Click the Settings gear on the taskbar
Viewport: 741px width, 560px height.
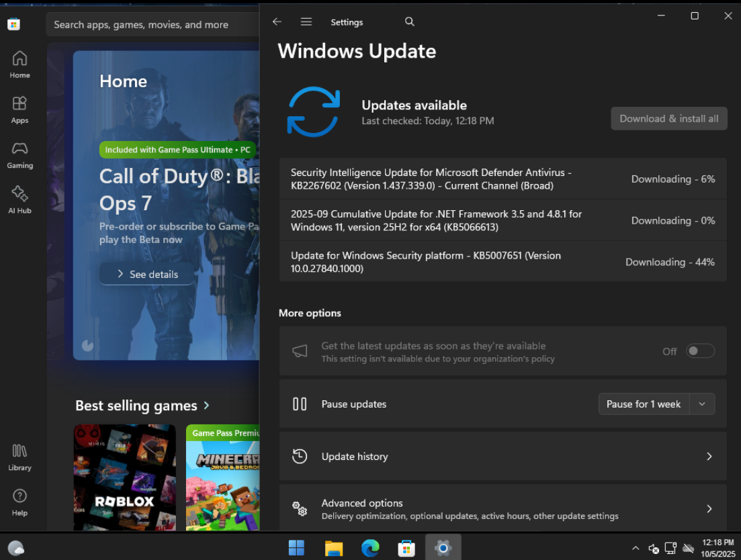coord(443,548)
